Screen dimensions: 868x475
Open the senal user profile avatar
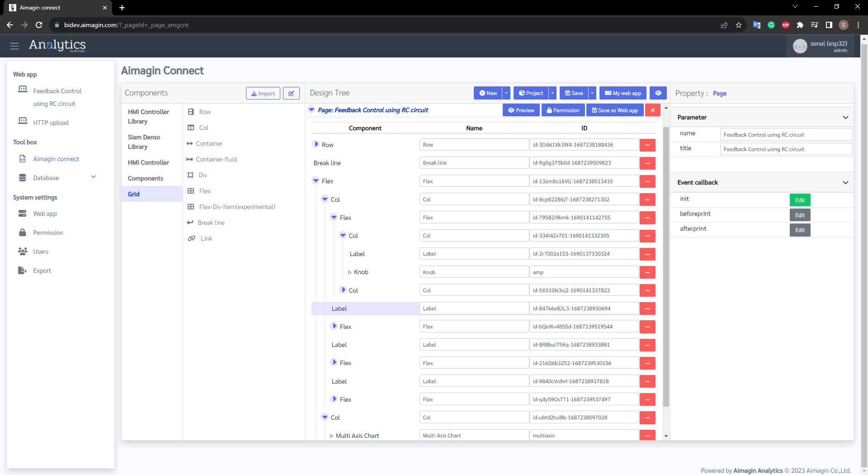800,46
